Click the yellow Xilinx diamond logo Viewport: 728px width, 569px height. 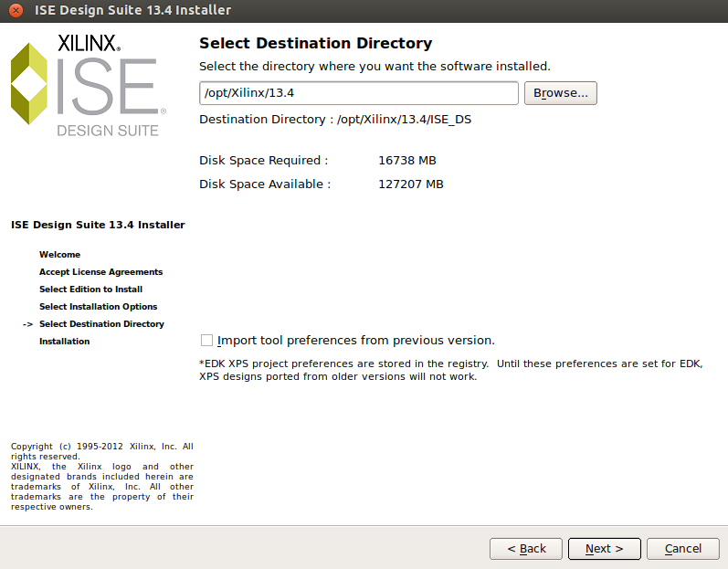coord(28,84)
